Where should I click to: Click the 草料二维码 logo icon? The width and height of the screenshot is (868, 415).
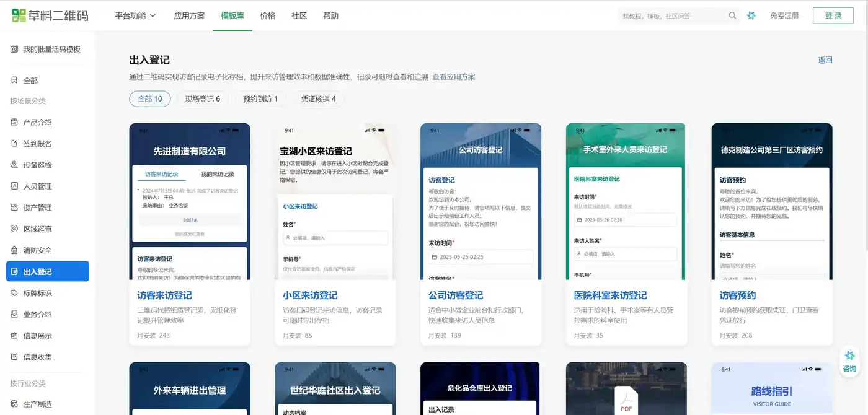click(19, 15)
